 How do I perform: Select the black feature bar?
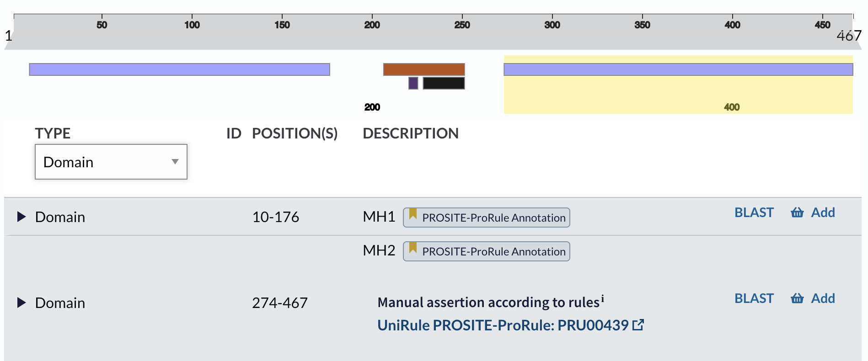(444, 83)
